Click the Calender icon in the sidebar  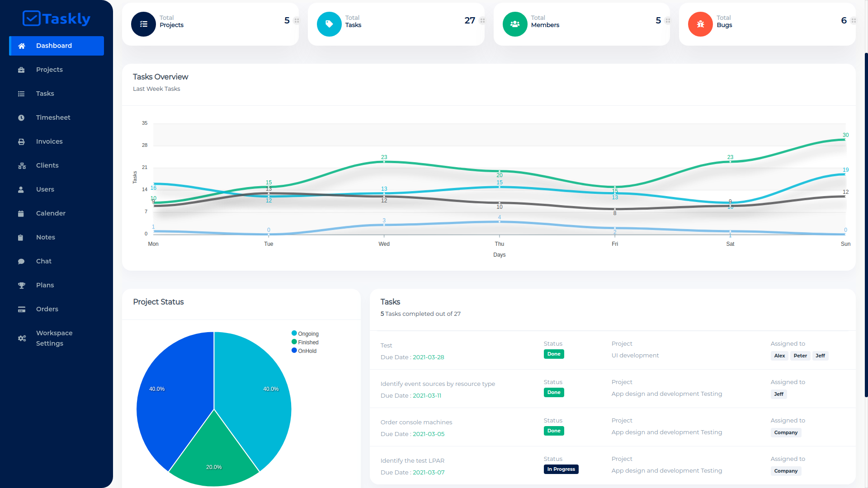(21, 213)
